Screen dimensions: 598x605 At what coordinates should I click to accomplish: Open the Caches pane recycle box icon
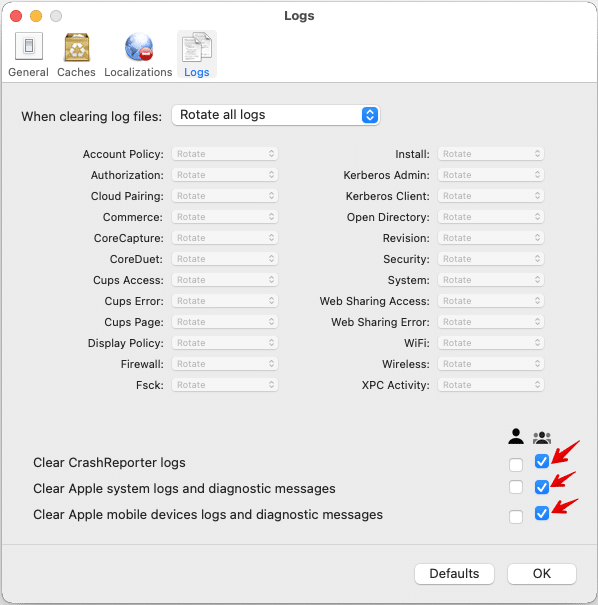pos(77,47)
